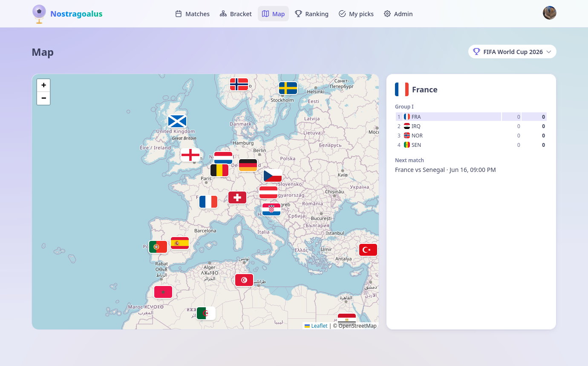Open the Ranking tab
Screen dimensions: 588x366
[x=311, y=14]
